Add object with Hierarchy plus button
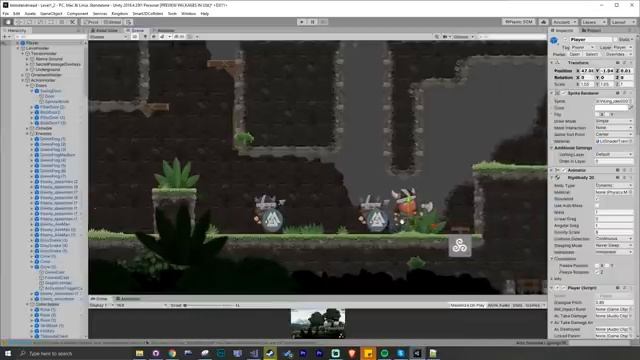640x360 pixels. point(4,37)
